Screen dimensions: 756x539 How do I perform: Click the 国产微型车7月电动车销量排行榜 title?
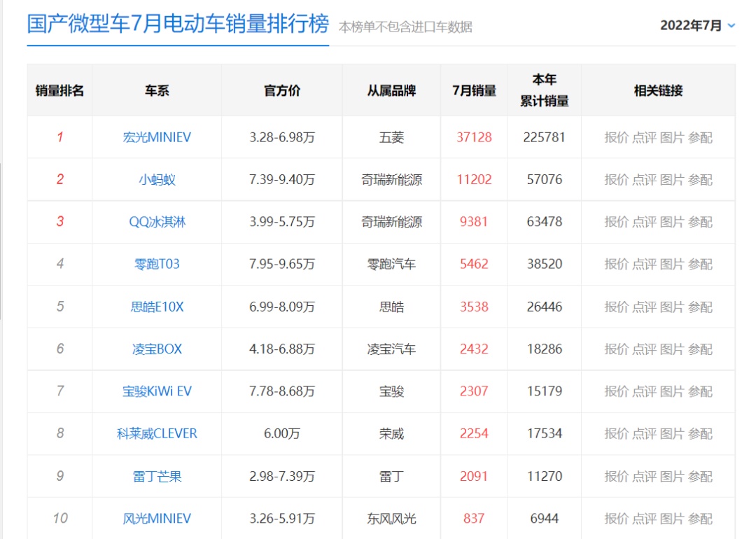(178, 24)
